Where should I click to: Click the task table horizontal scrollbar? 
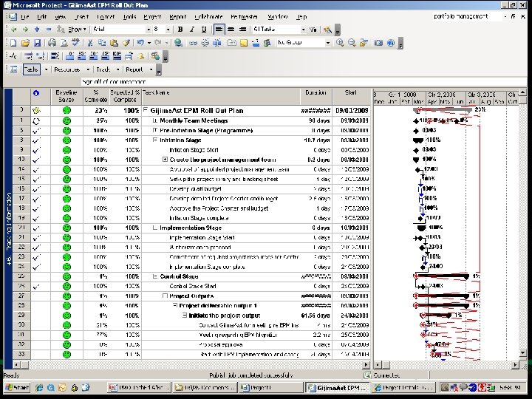point(191,365)
